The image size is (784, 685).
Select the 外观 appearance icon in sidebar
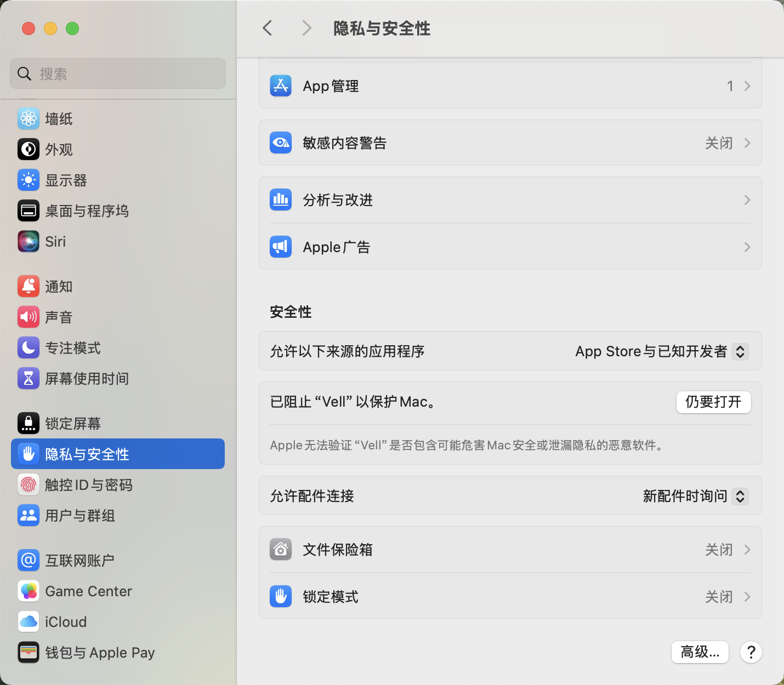(x=29, y=150)
